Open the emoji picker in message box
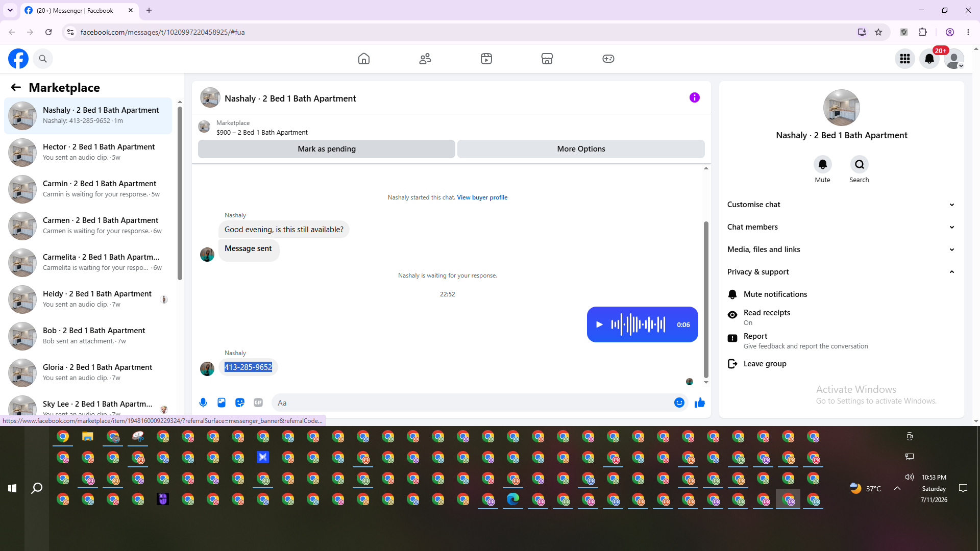 [x=679, y=403]
